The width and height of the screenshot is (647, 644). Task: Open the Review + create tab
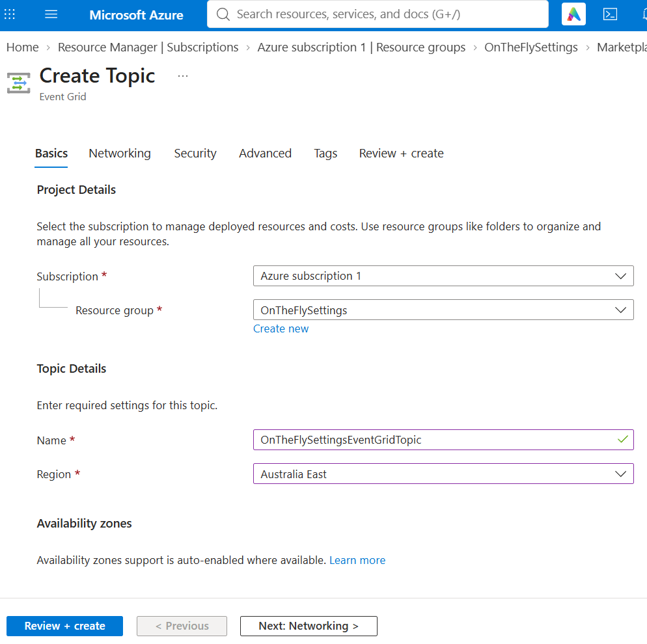tap(401, 154)
